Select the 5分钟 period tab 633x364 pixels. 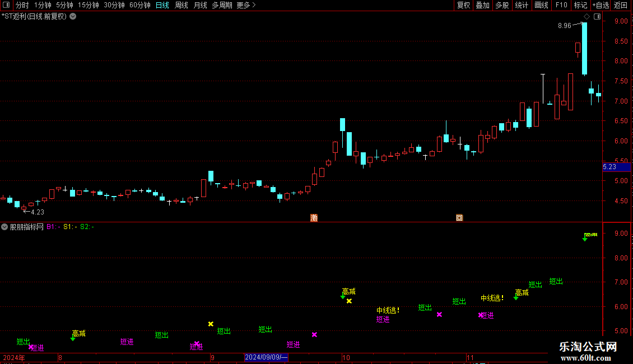[64, 5]
